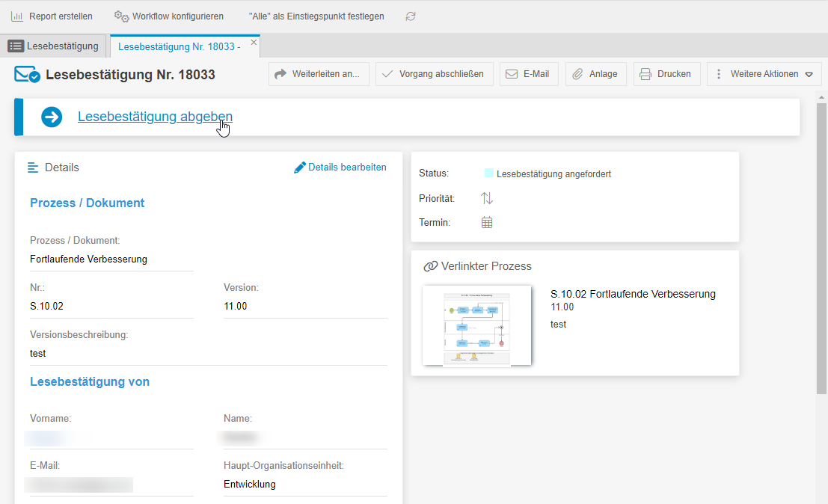Click the refresh icon in top toolbar

[x=411, y=16]
